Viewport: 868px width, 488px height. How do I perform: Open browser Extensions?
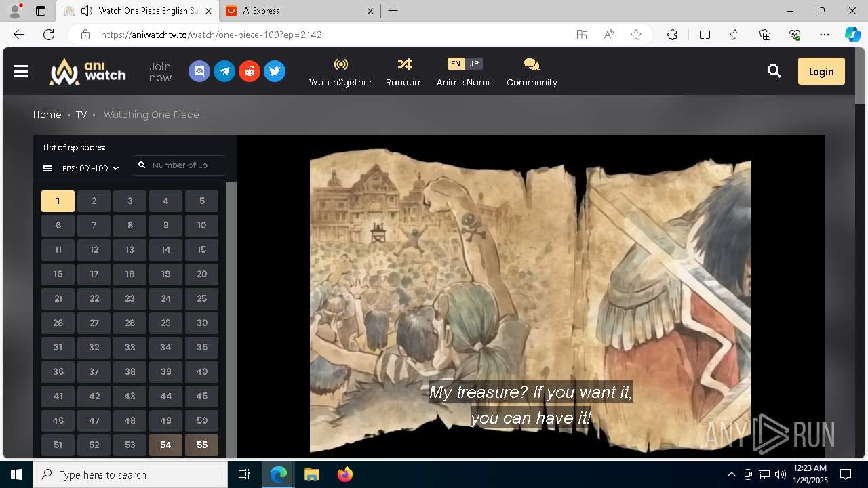(x=672, y=35)
